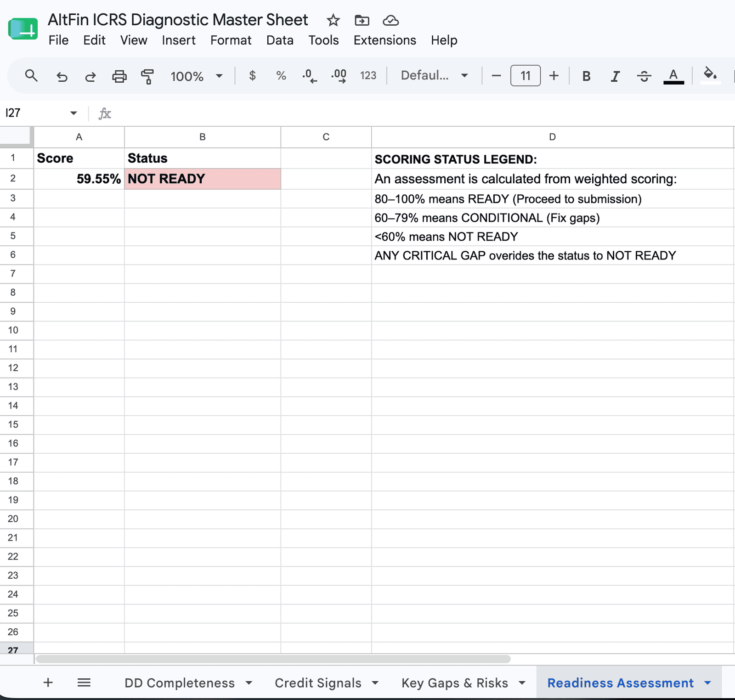
Task: Select the NOT READY status cell
Action: click(x=202, y=179)
